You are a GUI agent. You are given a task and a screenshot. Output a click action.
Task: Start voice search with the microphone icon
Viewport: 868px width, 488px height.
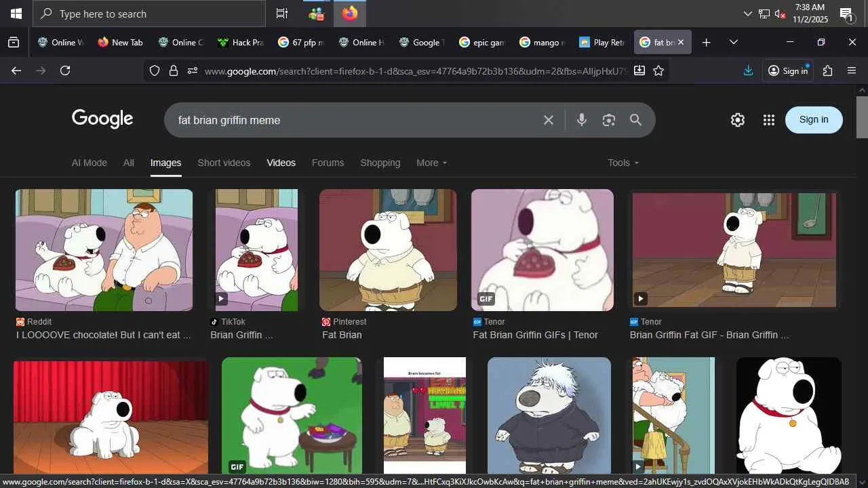582,120
